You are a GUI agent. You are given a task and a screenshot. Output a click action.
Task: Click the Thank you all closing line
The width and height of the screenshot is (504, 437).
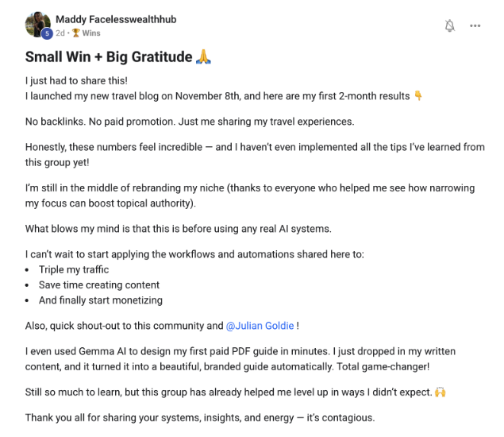199,418
